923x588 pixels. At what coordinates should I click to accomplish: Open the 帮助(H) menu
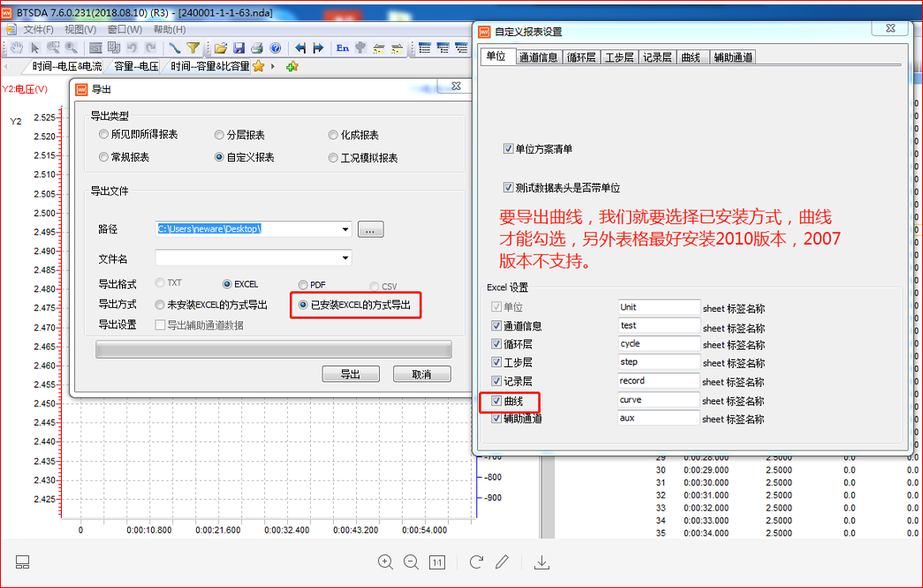point(170,29)
